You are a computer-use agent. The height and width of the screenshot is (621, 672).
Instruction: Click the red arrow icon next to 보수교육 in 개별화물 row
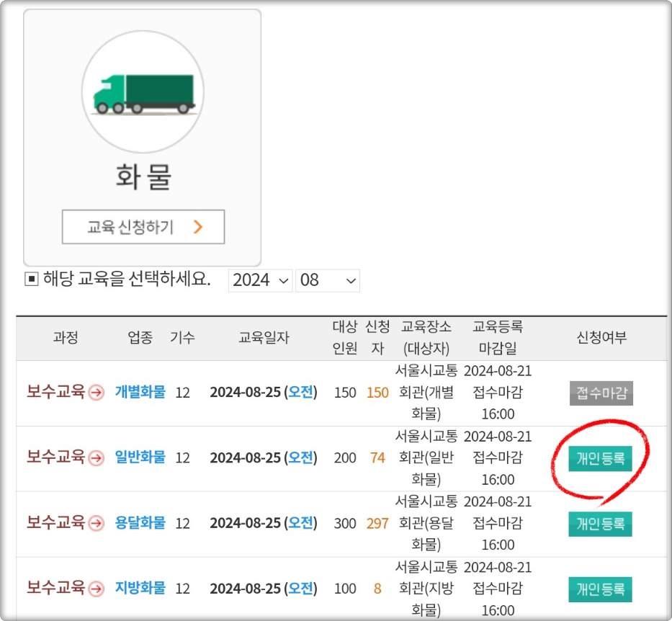pyautogui.click(x=97, y=393)
